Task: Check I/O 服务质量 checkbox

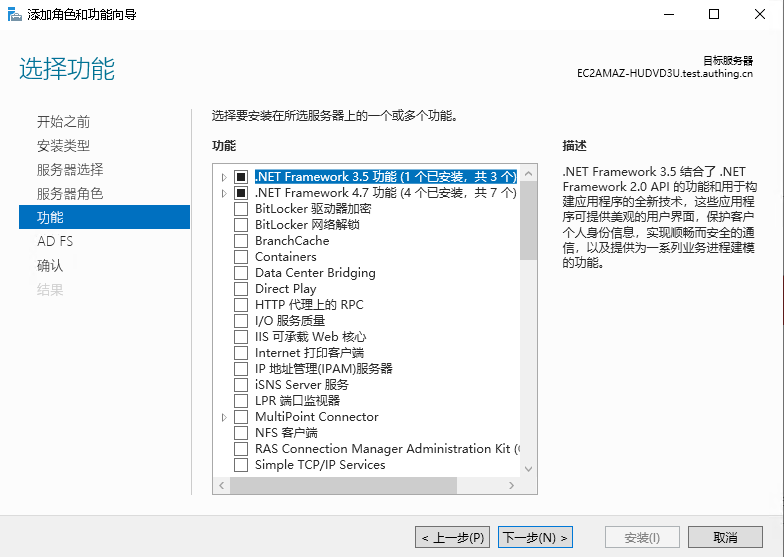Action: 241,321
